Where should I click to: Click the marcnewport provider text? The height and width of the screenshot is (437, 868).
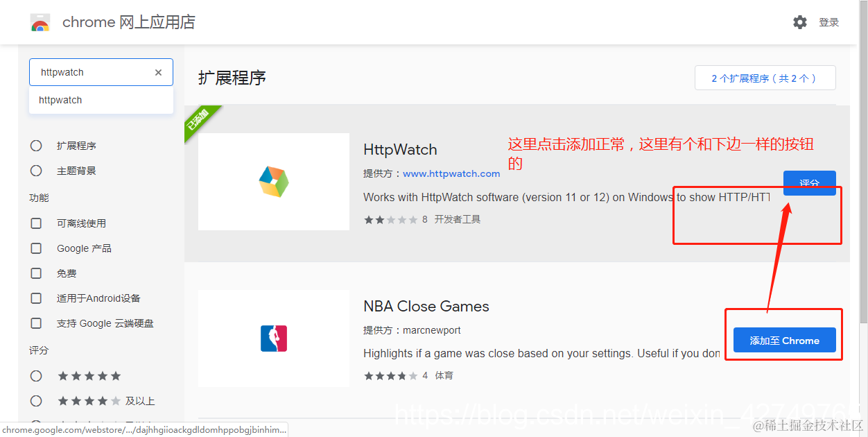pos(432,330)
